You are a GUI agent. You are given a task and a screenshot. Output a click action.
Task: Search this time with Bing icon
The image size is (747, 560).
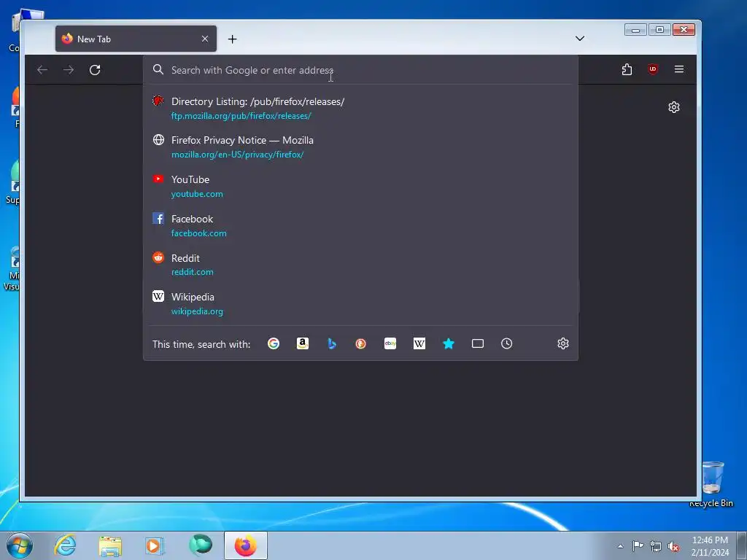pos(332,343)
